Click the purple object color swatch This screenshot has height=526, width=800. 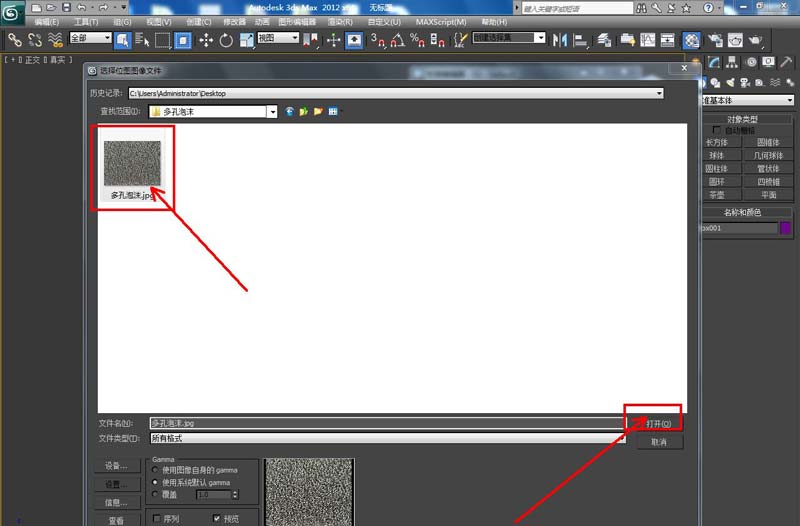tap(785, 228)
